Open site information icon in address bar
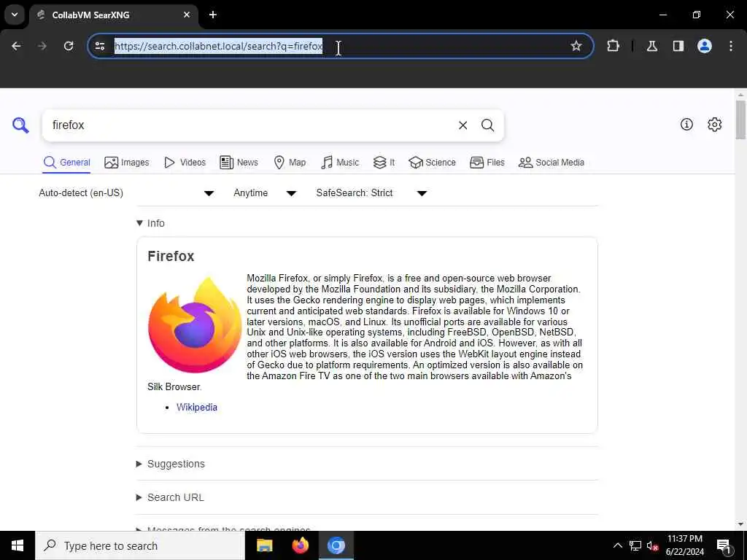This screenshot has height=560, width=747. pos(100,46)
